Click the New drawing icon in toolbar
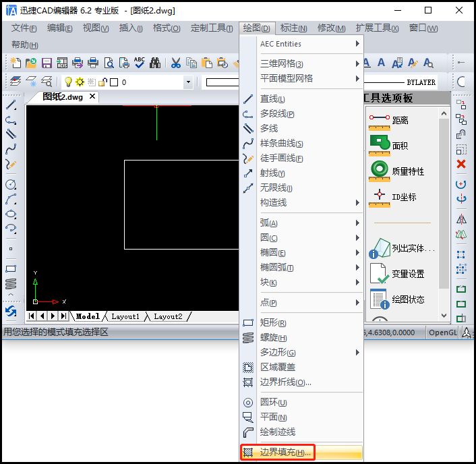This screenshot has height=464, width=476. coord(16,63)
